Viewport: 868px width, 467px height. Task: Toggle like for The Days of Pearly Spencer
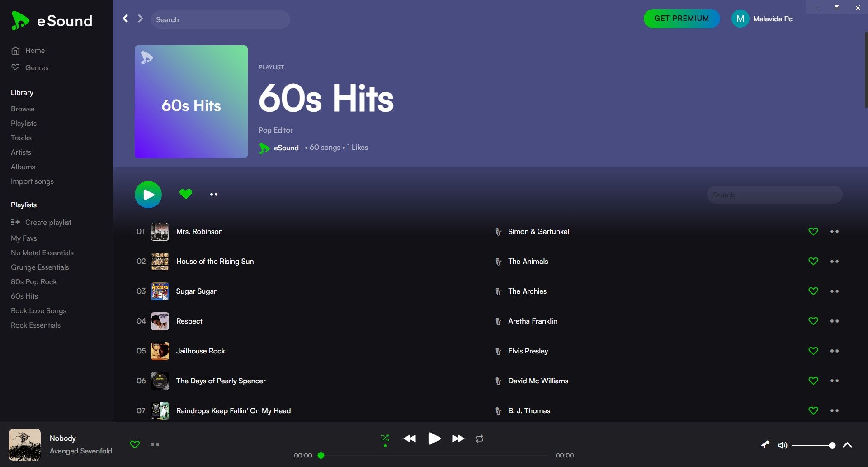813,381
